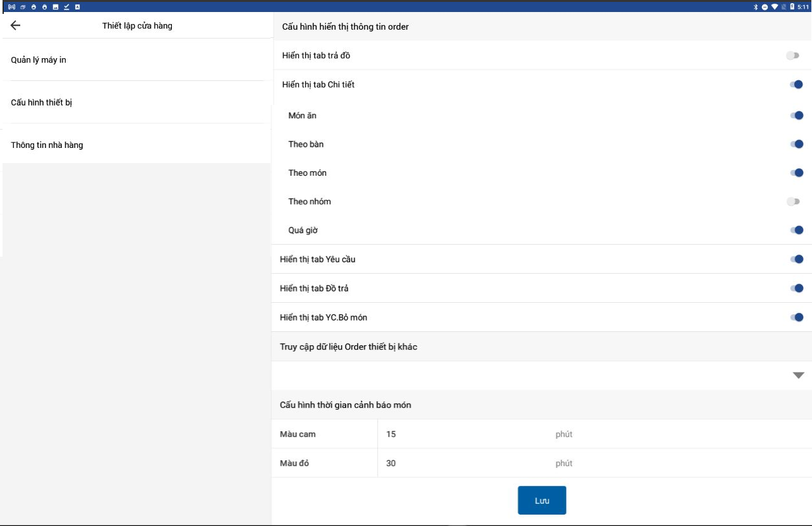Click the Màu cam label
The width and height of the screenshot is (812, 526).
[298, 434]
